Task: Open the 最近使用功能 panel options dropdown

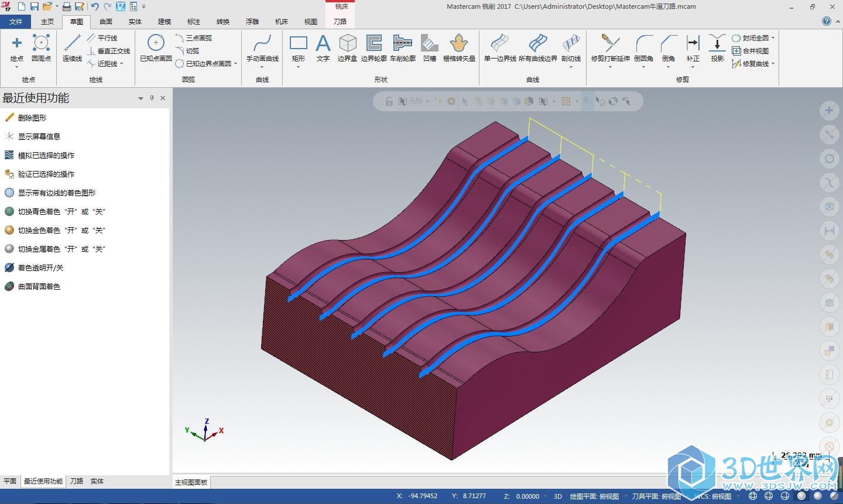Action: 140,98
